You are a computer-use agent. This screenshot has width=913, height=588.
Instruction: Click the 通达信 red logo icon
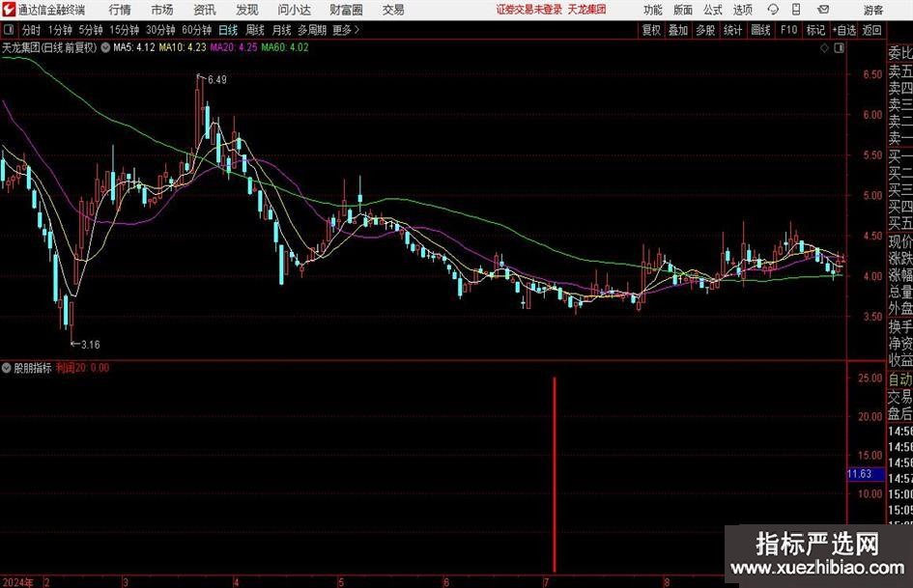click(x=9, y=10)
